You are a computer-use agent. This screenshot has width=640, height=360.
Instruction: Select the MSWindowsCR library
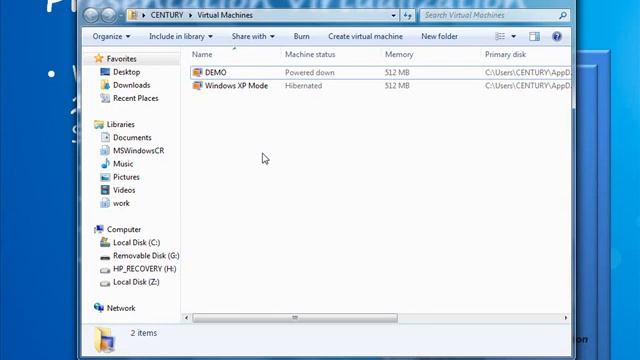coord(138,151)
